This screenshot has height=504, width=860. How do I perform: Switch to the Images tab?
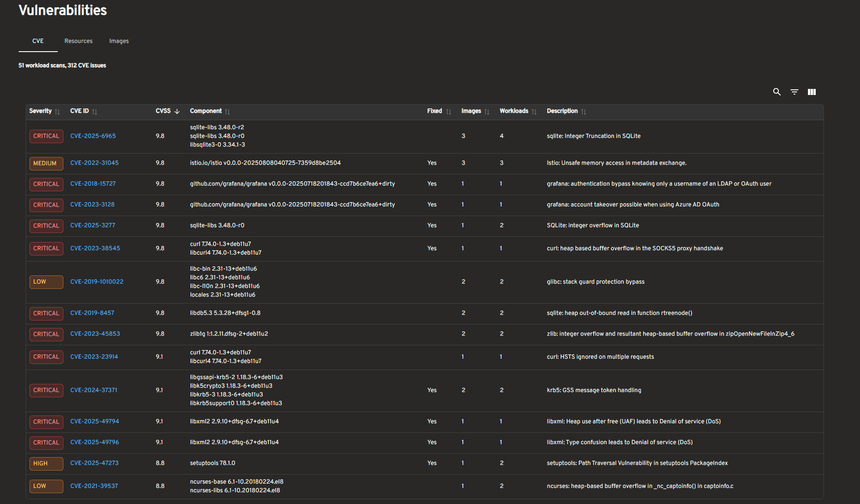[x=119, y=41]
